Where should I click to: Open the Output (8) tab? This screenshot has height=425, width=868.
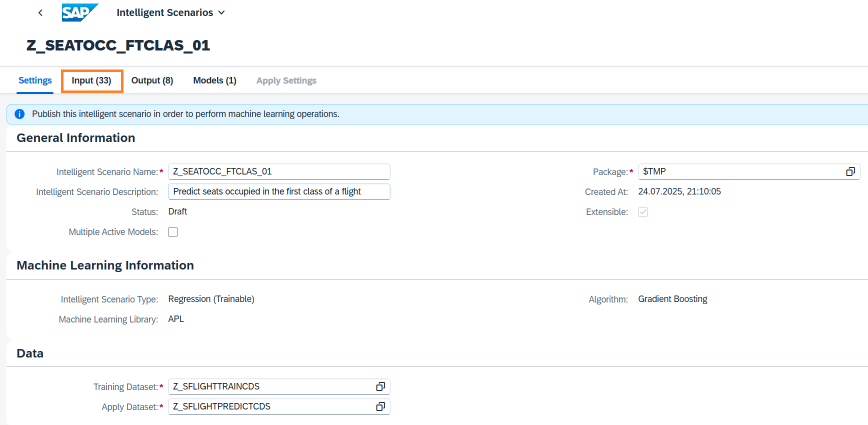152,80
